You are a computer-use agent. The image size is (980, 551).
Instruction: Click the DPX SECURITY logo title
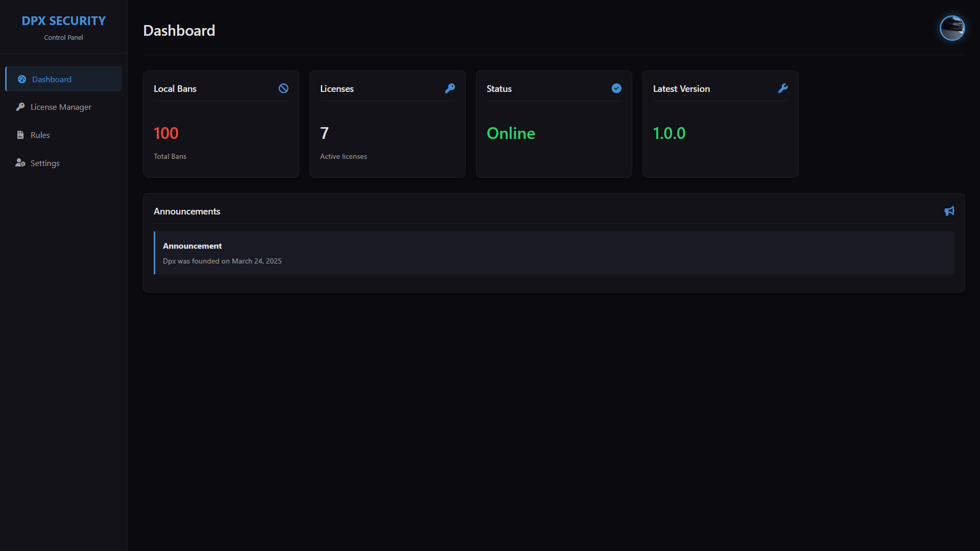point(63,21)
